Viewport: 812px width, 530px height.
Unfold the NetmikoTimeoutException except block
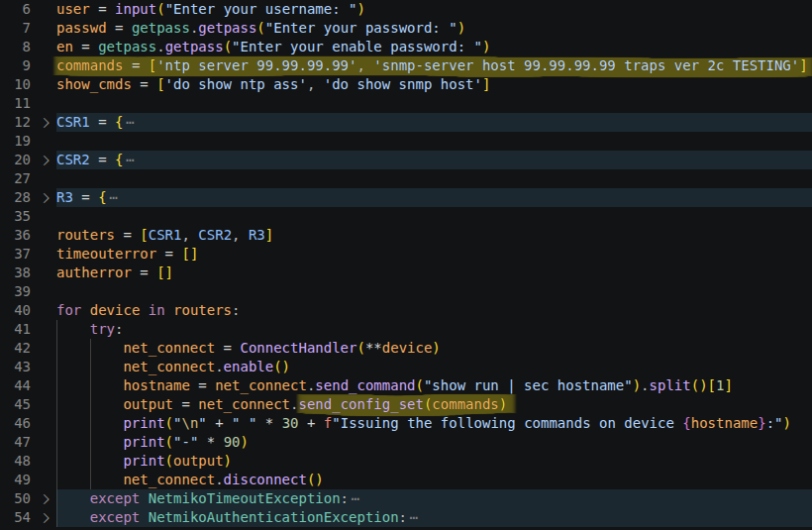click(x=47, y=499)
